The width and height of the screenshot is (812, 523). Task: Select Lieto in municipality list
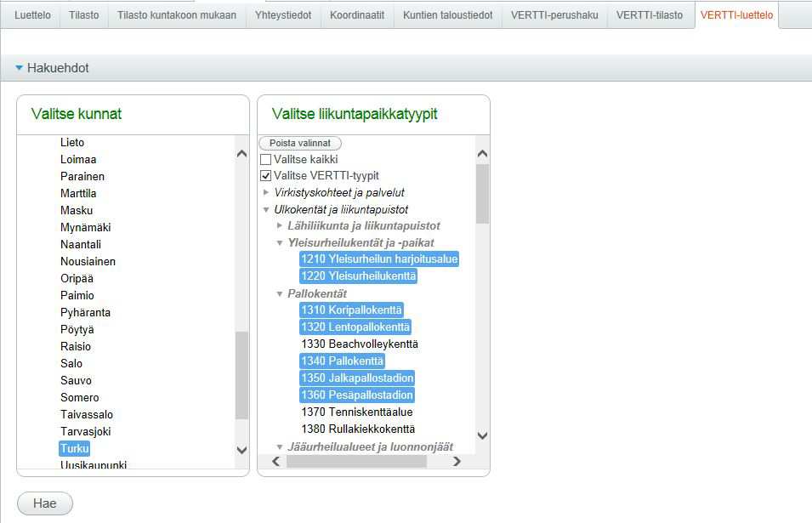click(72, 142)
